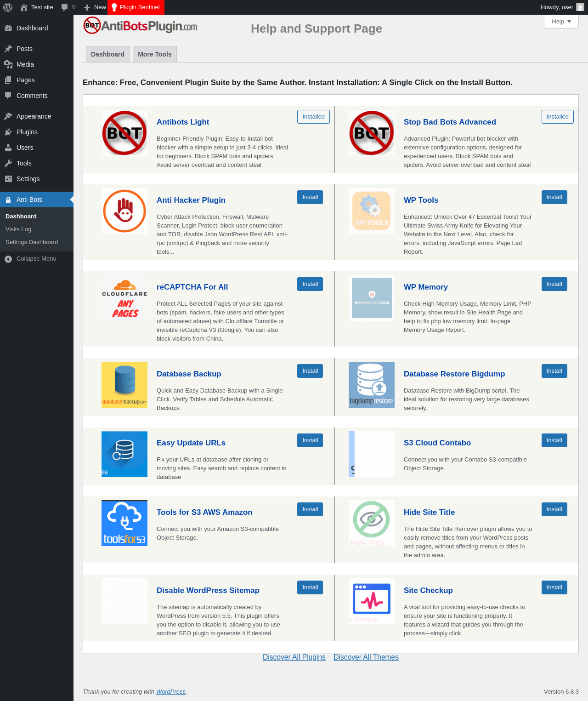Click the Users person icon

[x=8, y=148]
